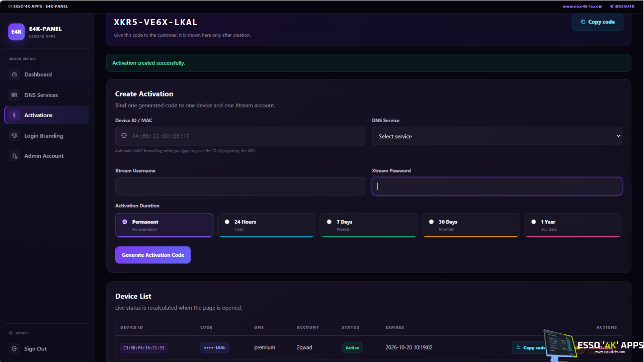The image size is (644, 362).
Task: Select the 7 Days weekly duration
Action: point(368,225)
